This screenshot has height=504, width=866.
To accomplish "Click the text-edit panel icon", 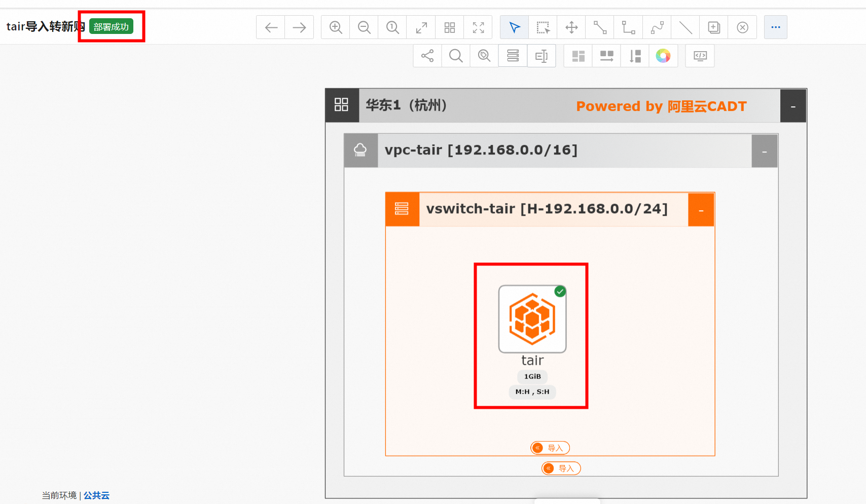I will [x=542, y=56].
